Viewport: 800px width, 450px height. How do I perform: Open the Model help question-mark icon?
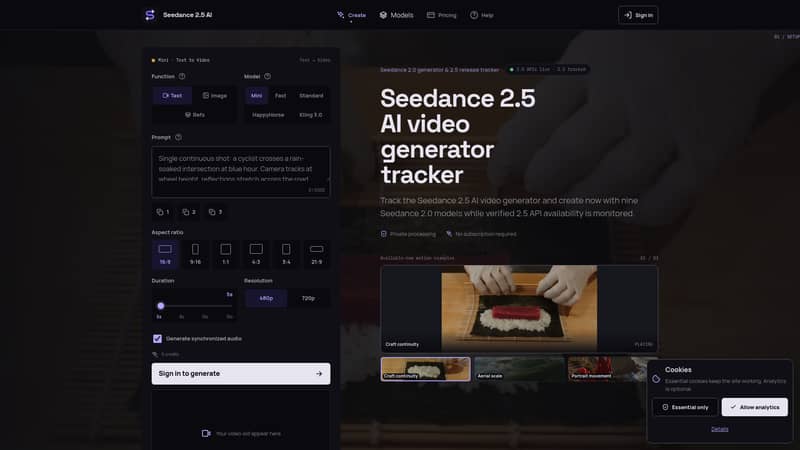(x=267, y=77)
